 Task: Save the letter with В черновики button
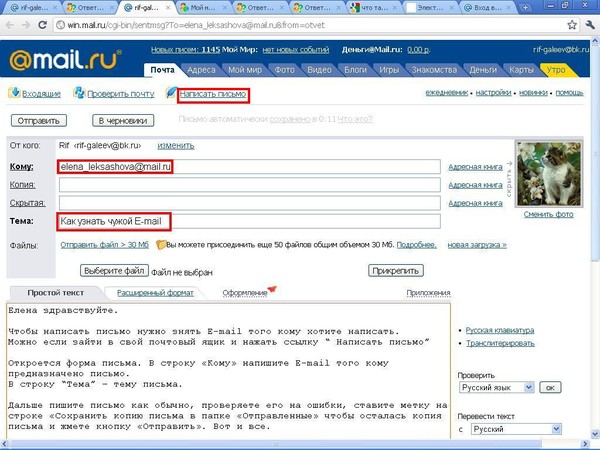coord(123,121)
